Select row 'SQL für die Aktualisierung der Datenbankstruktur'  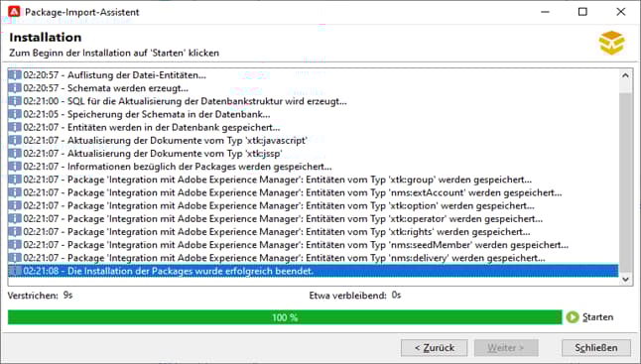pyautogui.click(x=314, y=101)
